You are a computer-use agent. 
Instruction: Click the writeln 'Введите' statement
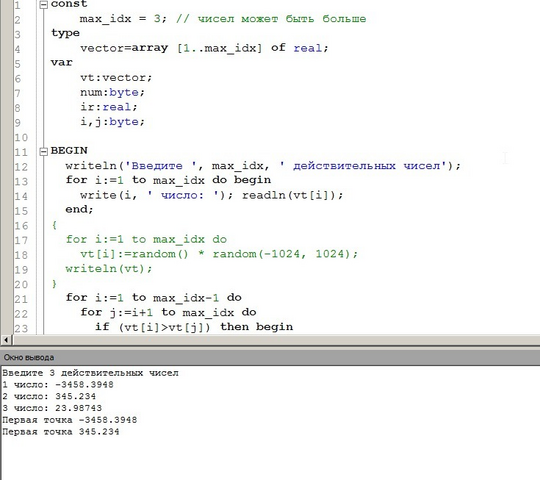pyautogui.click(x=263, y=166)
